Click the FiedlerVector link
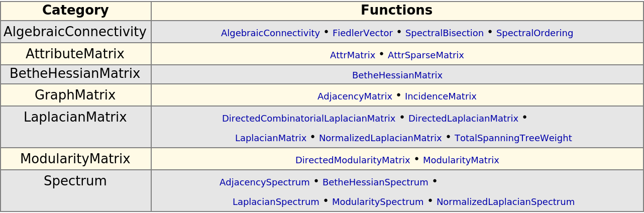 pyautogui.click(x=363, y=34)
